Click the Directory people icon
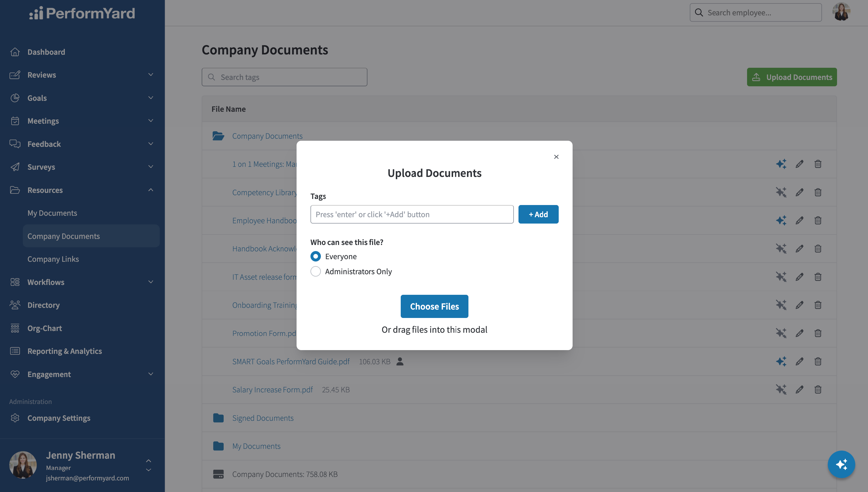868x492 pixels. pyautogui.click(x=15, y=305)
